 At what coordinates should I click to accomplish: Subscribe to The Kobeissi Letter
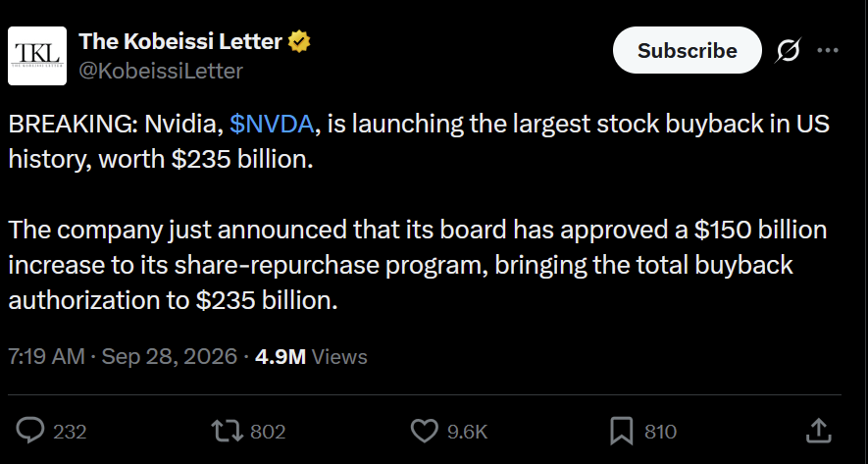click(x=687, y=50)
